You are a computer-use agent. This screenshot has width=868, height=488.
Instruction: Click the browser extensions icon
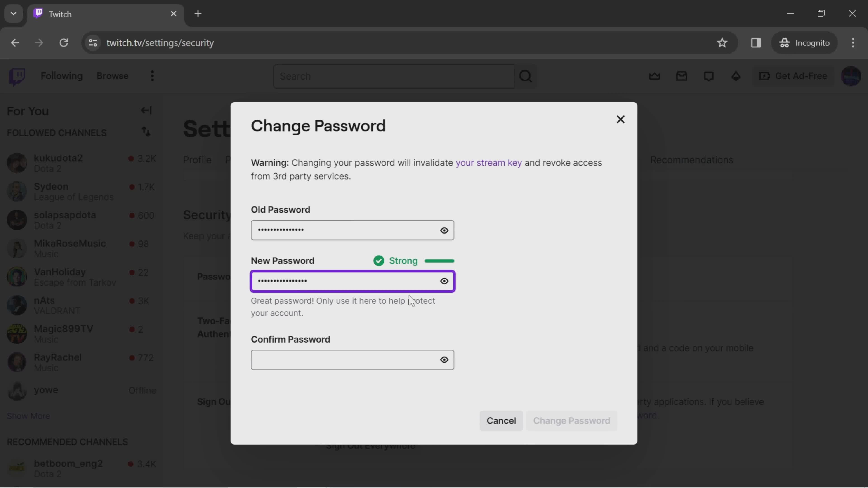pos(755,42)
